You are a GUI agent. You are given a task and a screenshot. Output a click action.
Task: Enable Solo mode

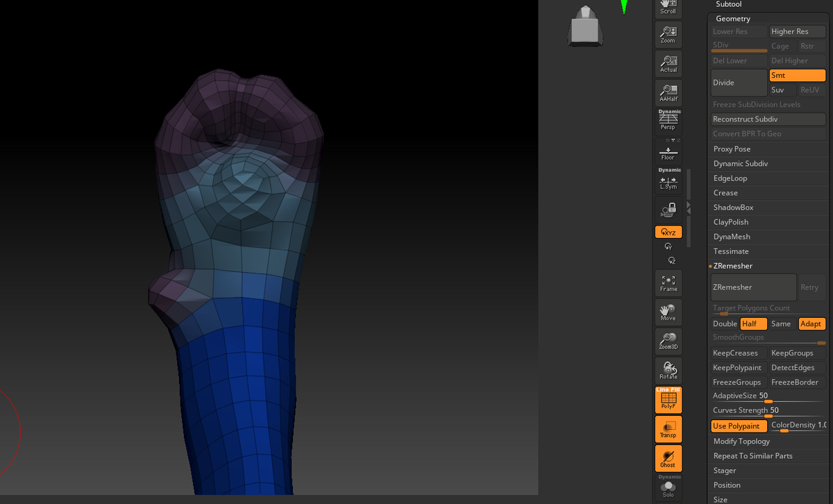pos(668,491)
